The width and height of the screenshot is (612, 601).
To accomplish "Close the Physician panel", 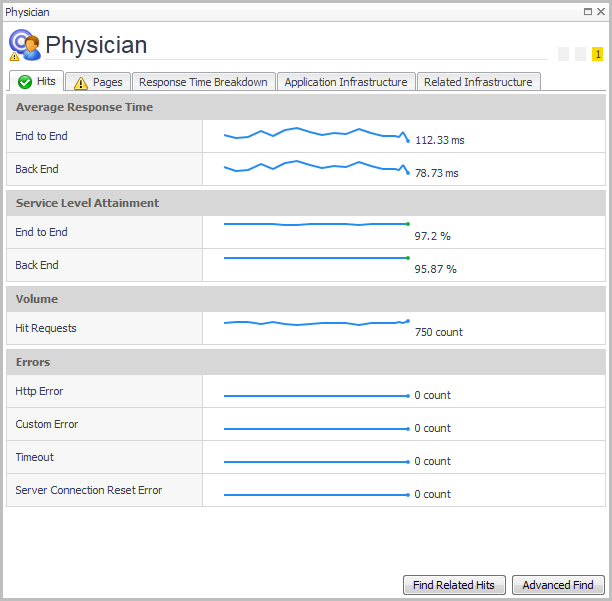I will (601, 12).
